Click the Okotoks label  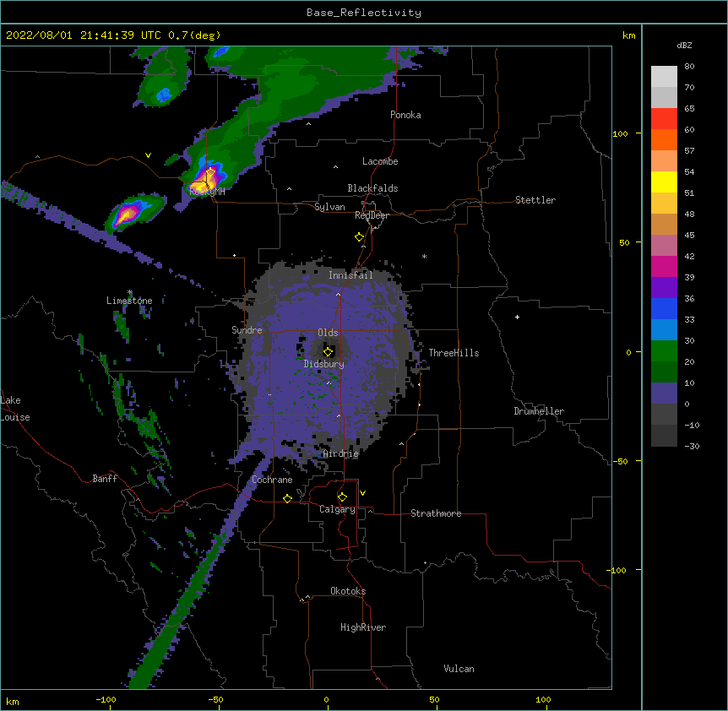(x=348, y=591)
